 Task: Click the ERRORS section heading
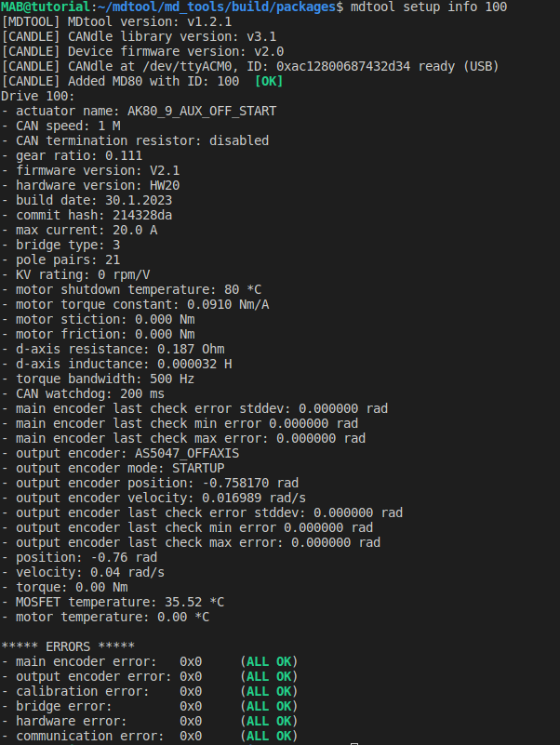[x=69, y=646]
